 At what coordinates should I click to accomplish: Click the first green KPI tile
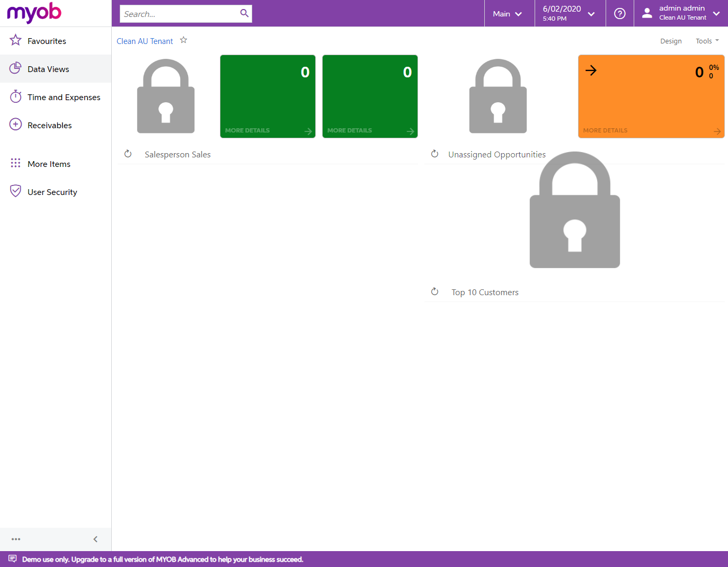(x=268, y=96)
